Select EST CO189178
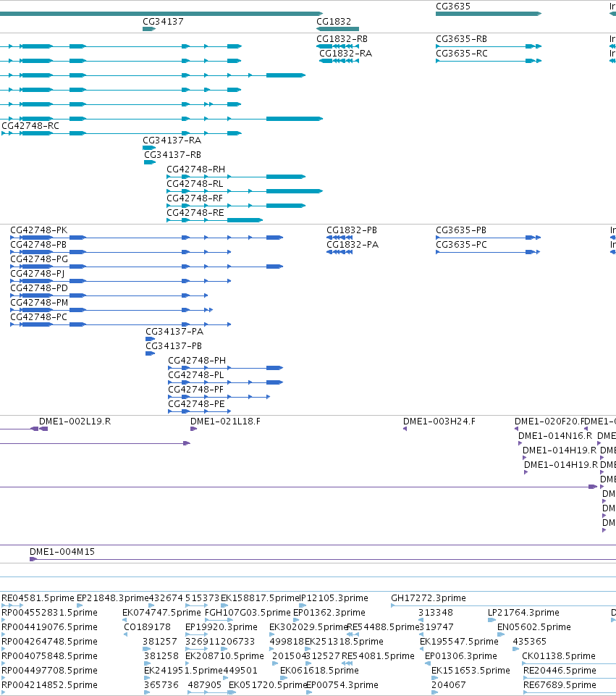 [147, 627]
